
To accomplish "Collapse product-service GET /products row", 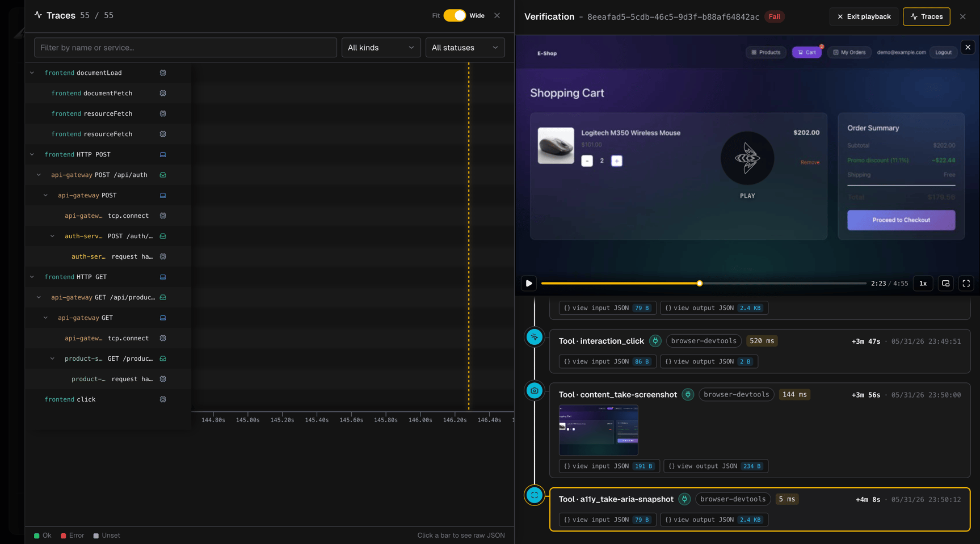I will 53,359.
